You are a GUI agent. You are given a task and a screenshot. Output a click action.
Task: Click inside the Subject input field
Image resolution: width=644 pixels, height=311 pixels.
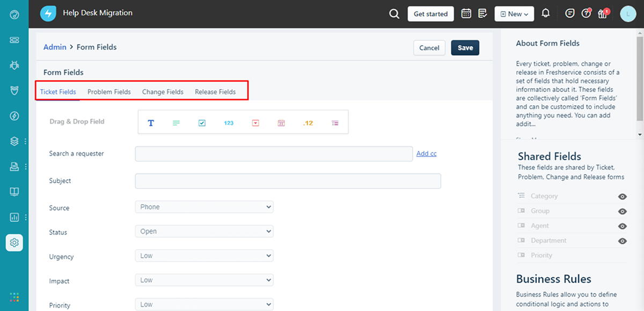pyautogui.click(x=288, y=181)
